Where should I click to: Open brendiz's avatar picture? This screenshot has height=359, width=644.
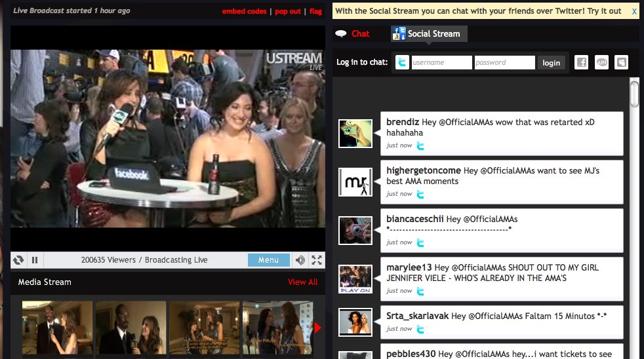(x=355, y=134)
